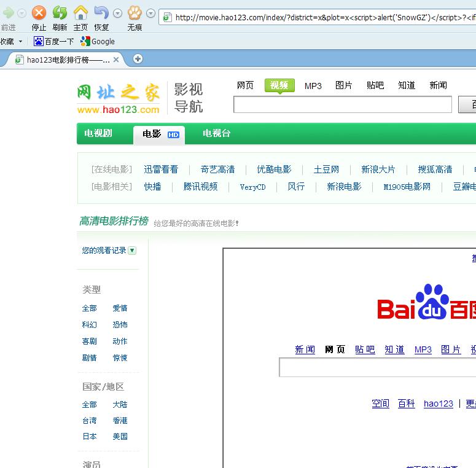Close the hao123电影排行榜 tab

click(115, 60)
